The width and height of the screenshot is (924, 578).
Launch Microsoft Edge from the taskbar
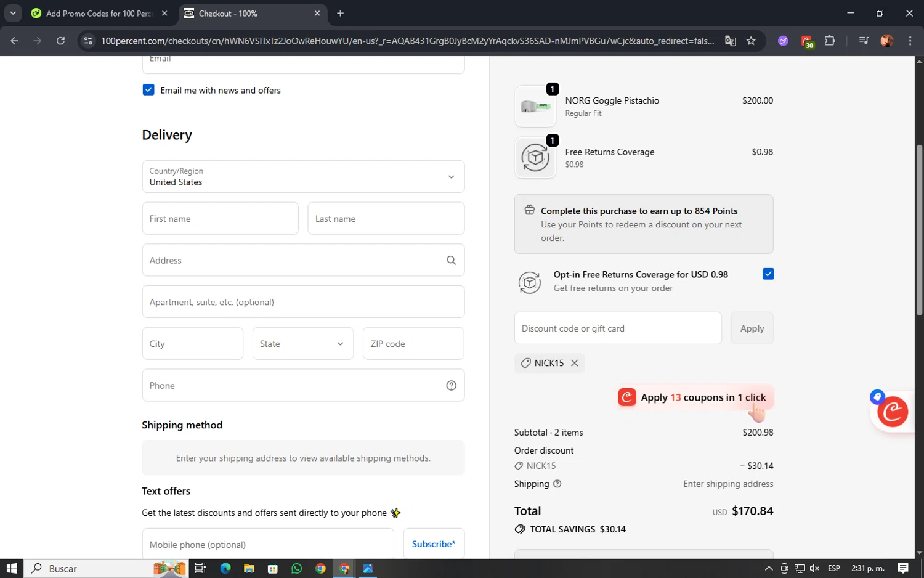225,568
